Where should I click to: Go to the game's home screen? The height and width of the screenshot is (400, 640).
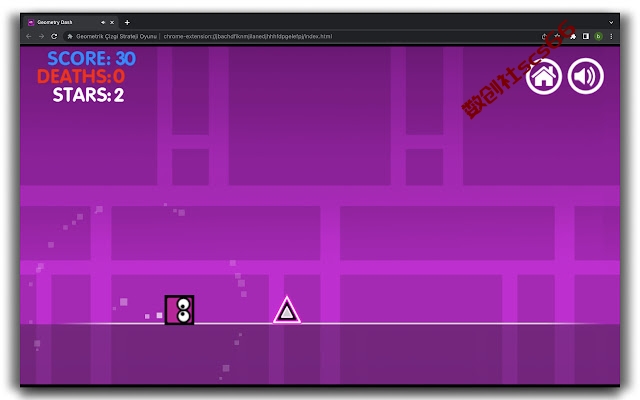coord(544,76)
